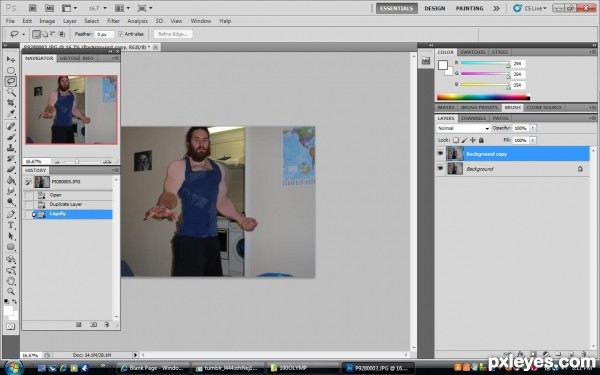Select the Move tool
The height and width of the screenshot is (375, 600).
(x=11, y=60)
